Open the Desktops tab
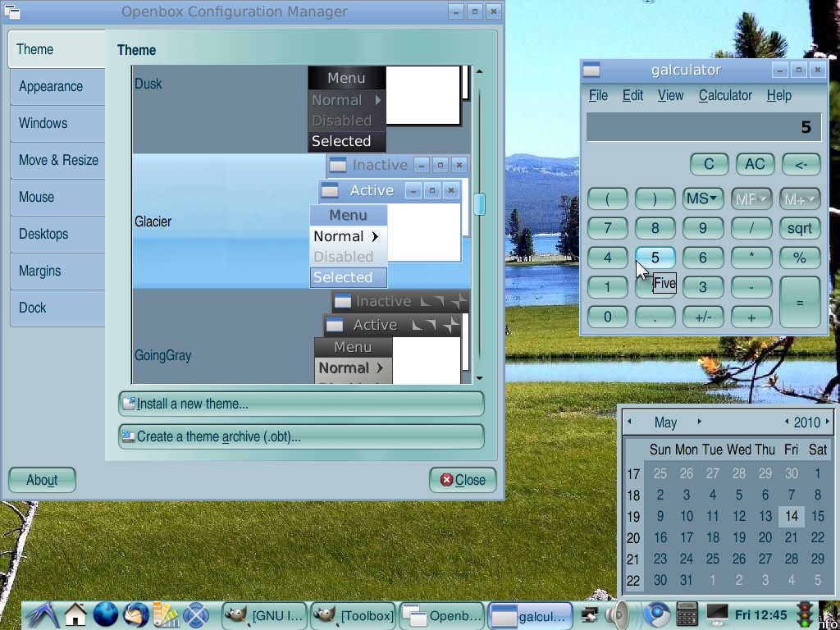 click(x=57, y=234)
